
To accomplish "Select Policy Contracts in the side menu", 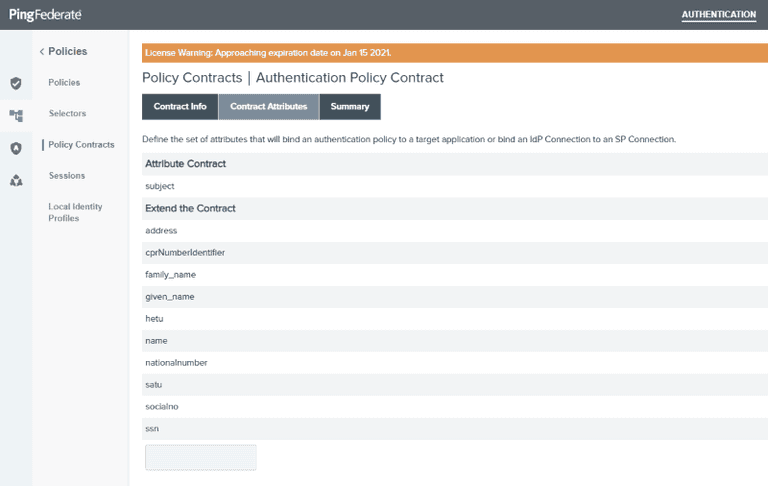I will coord(81,145).
